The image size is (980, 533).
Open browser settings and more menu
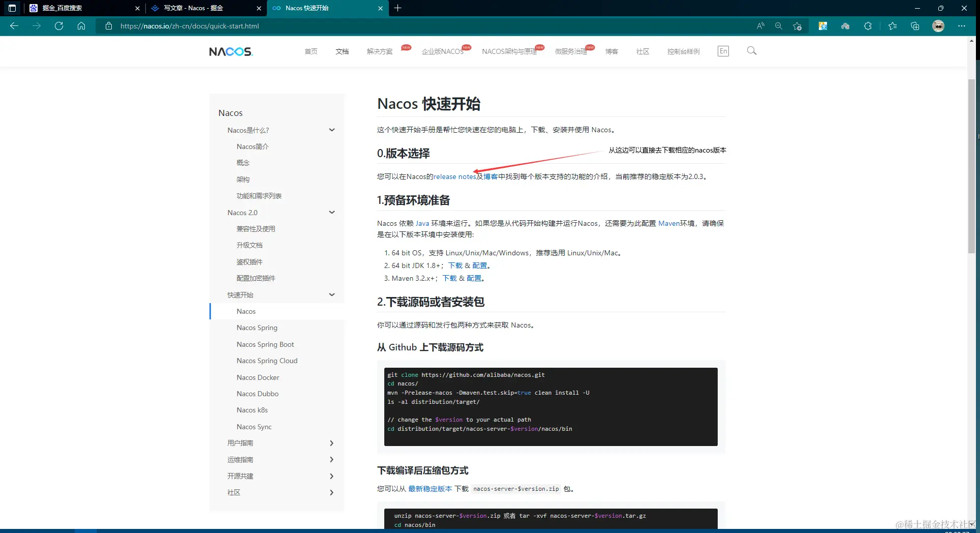click(962, 26)
